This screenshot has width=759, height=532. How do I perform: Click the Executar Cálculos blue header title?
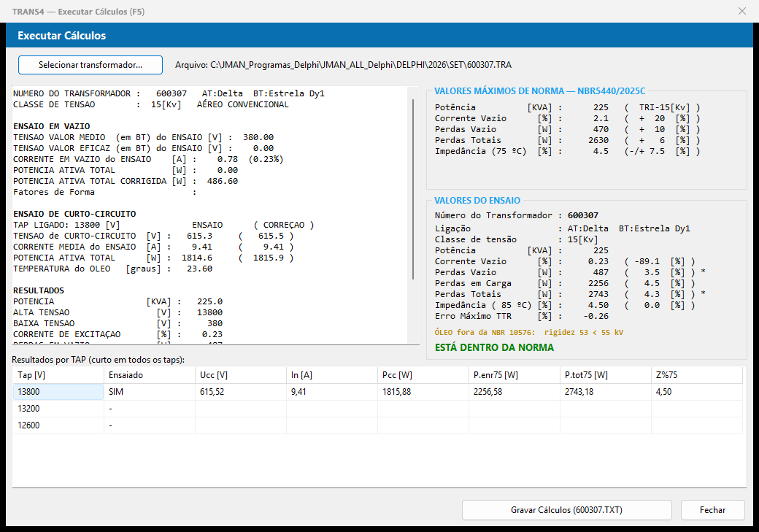pos(62,35)
